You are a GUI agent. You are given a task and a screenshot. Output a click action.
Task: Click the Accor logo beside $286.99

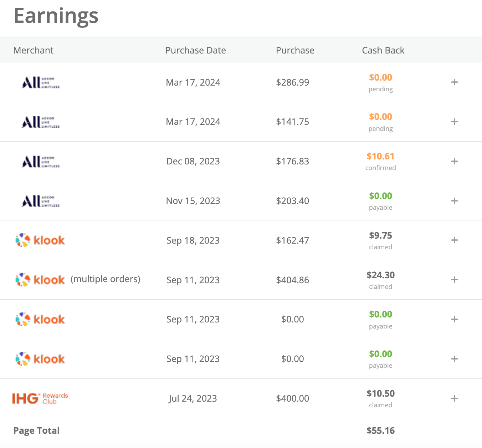tap(41, 82)
